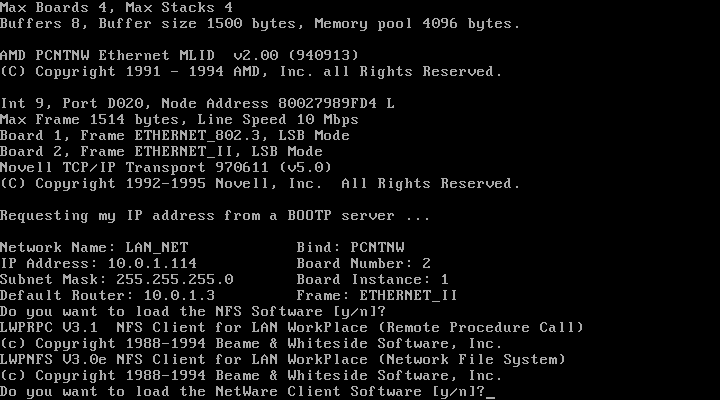720x400 pixels.
Task: Select the 'Novell TCP/IP Transport 970611' line
Action: click(x=166, y=168)
